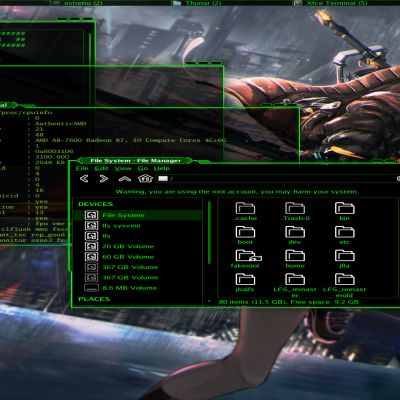Screen dimensions: 400x400
Task: Select the bin folder icon
Action: coord(345,208)
